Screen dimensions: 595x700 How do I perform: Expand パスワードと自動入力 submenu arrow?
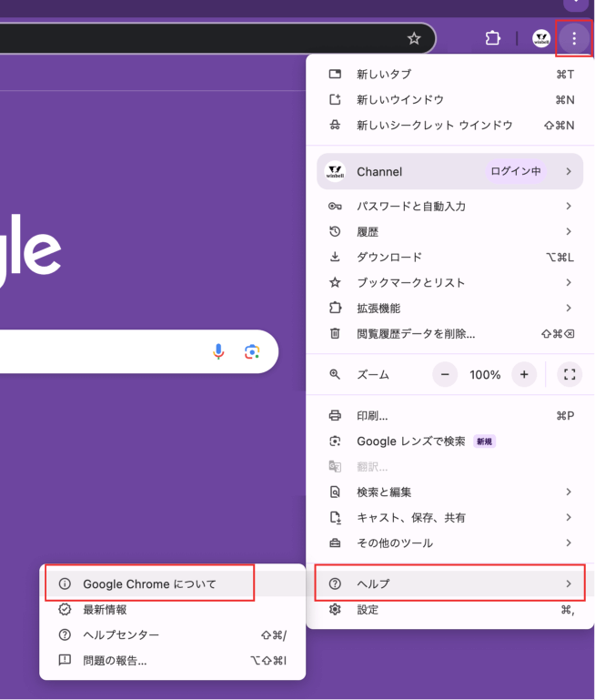pyautogui.click(x=569, y=206)
